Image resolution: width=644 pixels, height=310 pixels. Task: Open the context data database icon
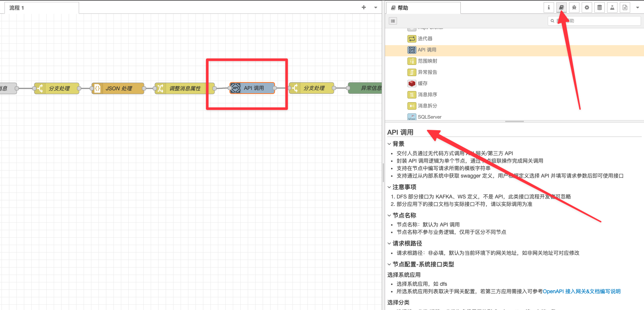point(600,7)
